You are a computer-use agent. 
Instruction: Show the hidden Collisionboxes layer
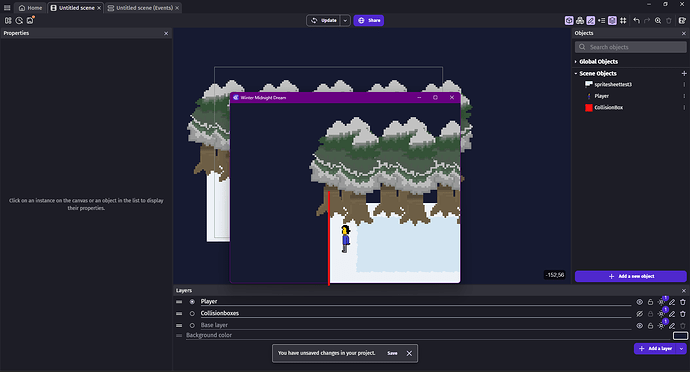tap(639, 314)
